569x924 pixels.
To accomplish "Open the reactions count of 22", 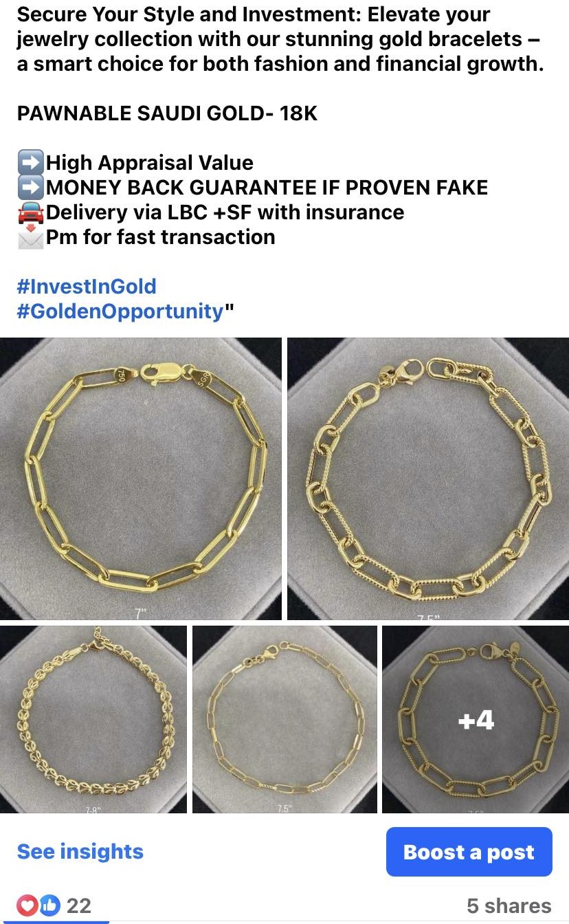I will coord(78,905).
